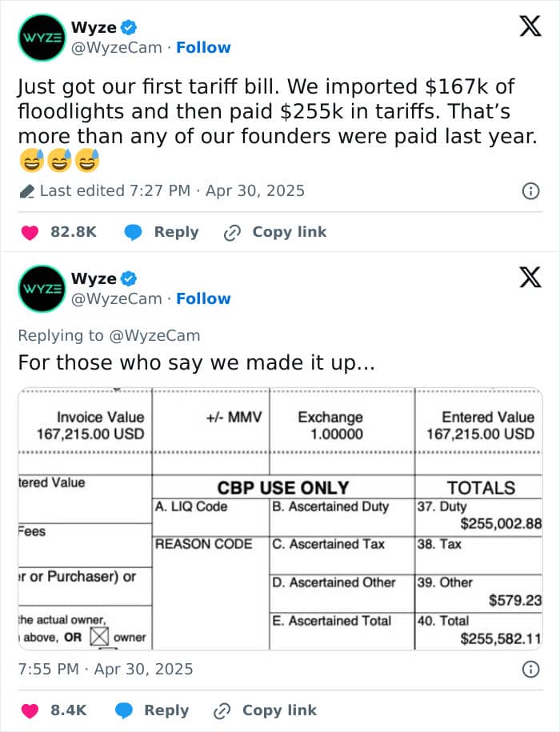The height and width of the screenshot is (732, 560).
Task: Click Wyze avatar on first tweet
Action: point(42,38)
